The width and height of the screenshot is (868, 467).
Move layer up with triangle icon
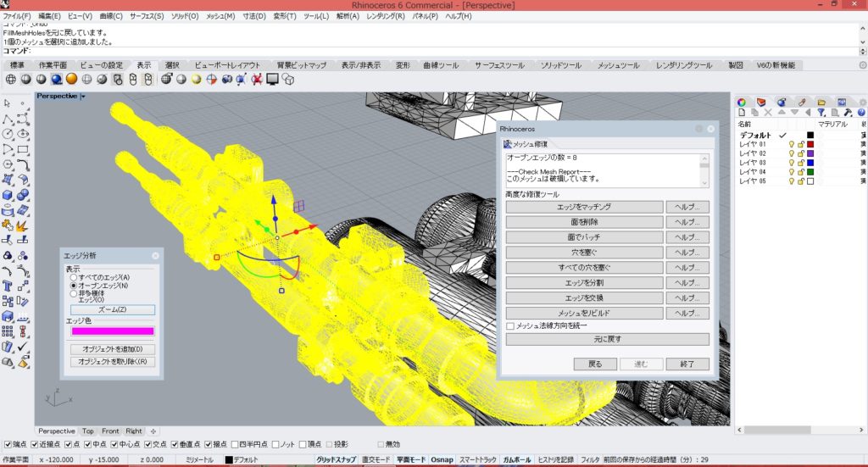[781, 113]
